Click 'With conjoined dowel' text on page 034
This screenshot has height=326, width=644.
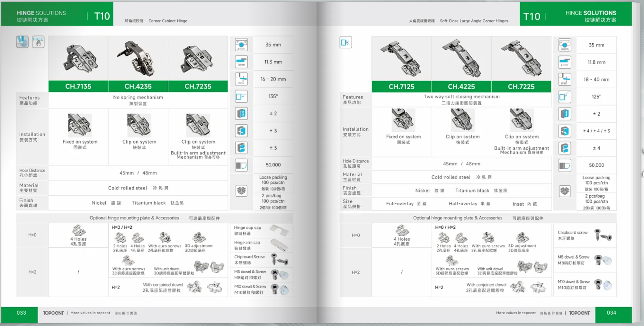(x=486, y=285)
